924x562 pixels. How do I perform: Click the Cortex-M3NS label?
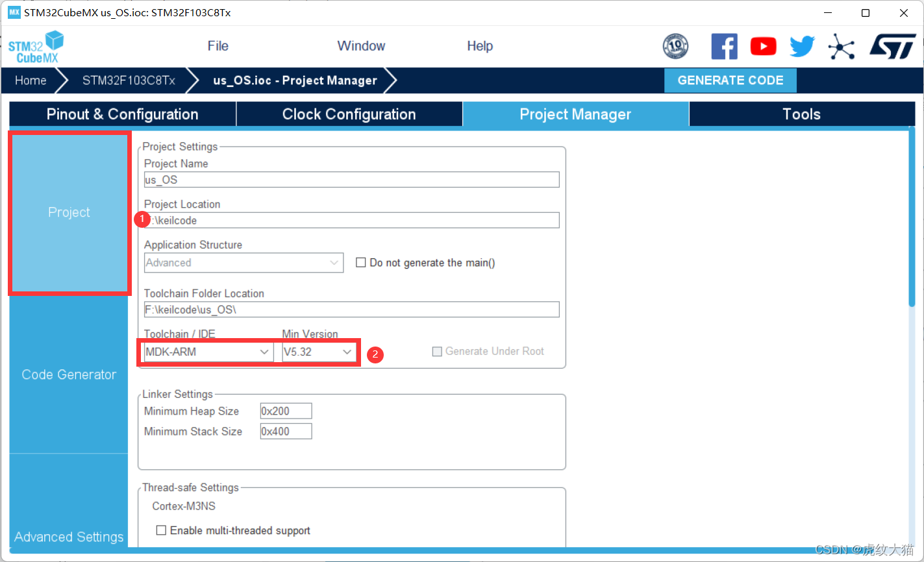pos(184,506)
